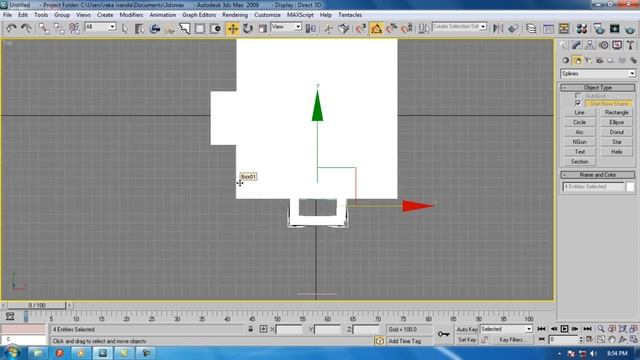Open the Curve Editor
This screenshot has height=360, width=640.
coord(548,28)
